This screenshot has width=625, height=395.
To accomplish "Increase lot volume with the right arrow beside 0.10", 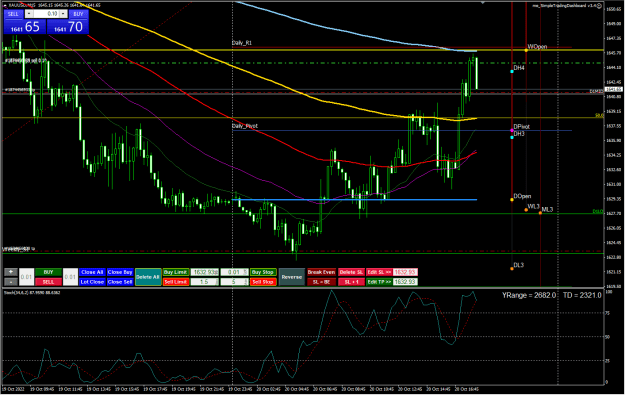I will coord(63,14).
